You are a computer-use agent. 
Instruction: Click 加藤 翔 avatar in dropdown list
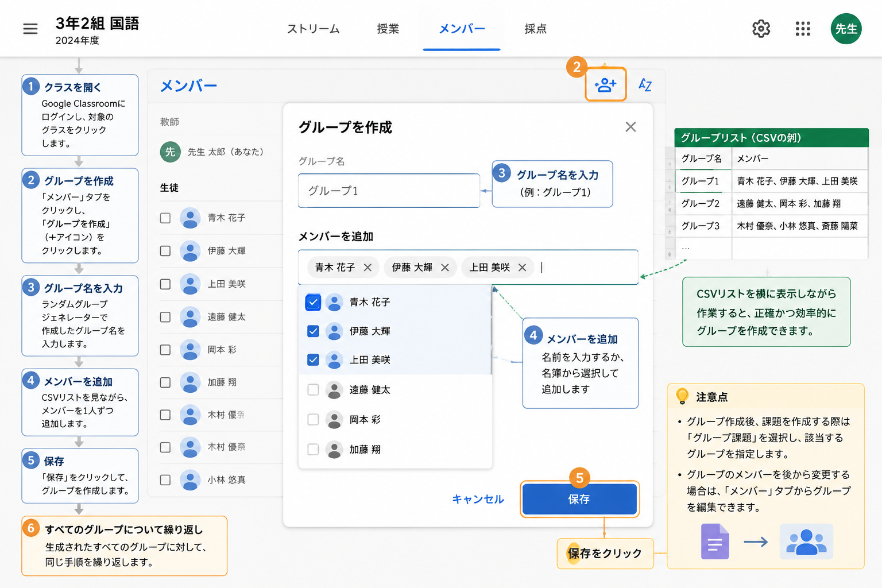(x=334, y=450)
